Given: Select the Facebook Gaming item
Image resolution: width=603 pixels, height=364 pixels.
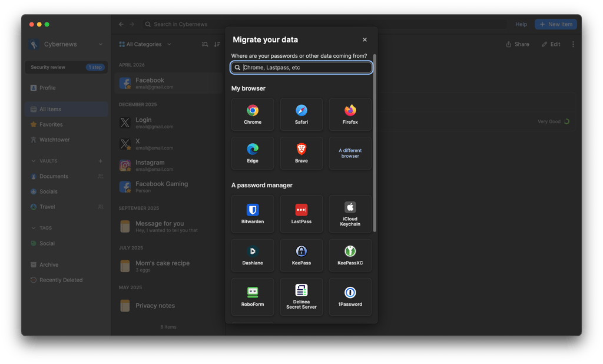Looking at the screenshot, I should click(168, 187).
